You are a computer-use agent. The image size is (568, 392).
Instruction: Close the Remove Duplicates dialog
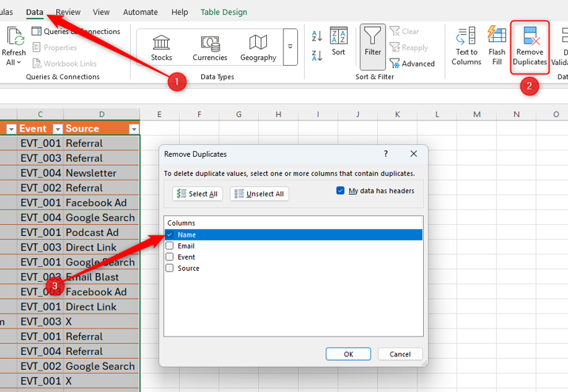coord(413,154)
